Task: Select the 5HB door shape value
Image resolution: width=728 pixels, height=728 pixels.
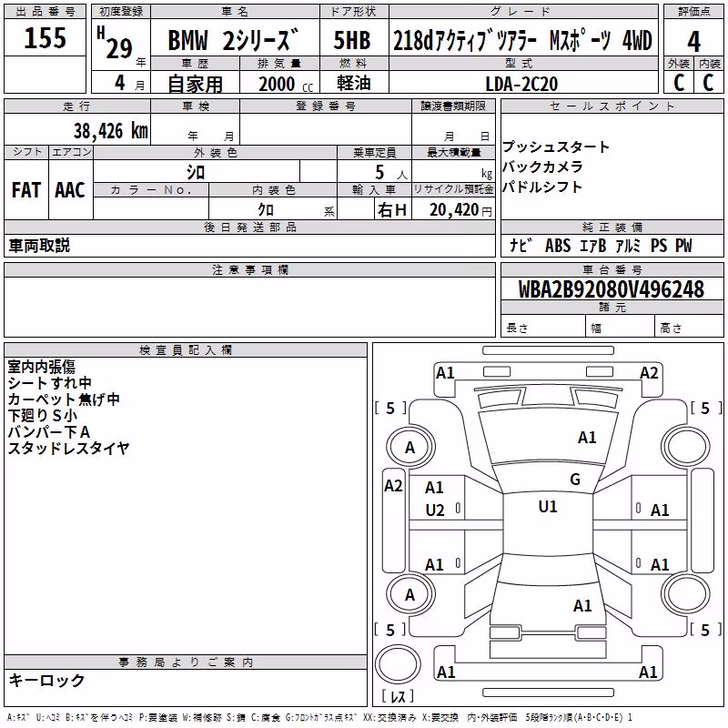Action: [352, 40]
